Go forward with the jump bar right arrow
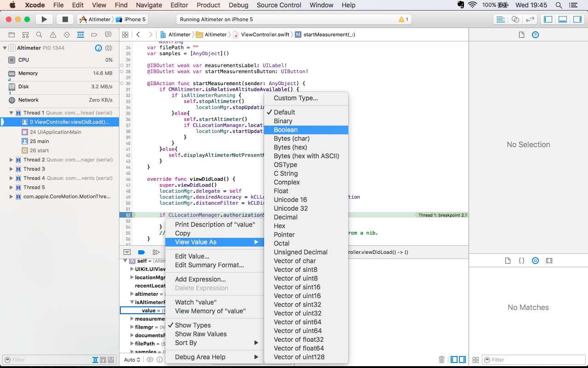The height and width of the screenshot is (368, 588). [x=151, y=34]
